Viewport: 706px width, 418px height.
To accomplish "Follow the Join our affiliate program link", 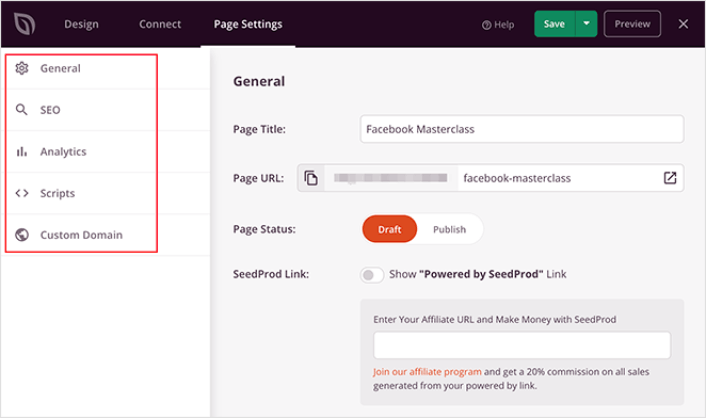I will pyautogui.click(x=428, y=372).
